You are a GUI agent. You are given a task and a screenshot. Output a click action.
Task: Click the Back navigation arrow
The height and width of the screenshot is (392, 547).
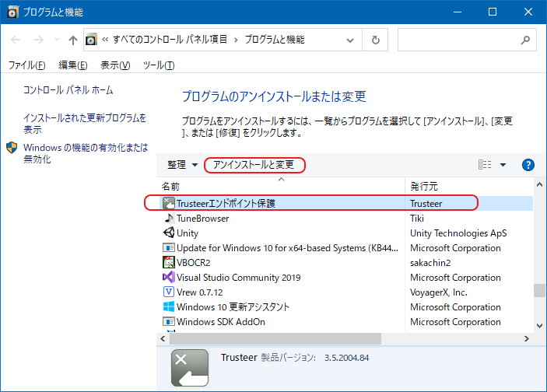click(16, 40)
